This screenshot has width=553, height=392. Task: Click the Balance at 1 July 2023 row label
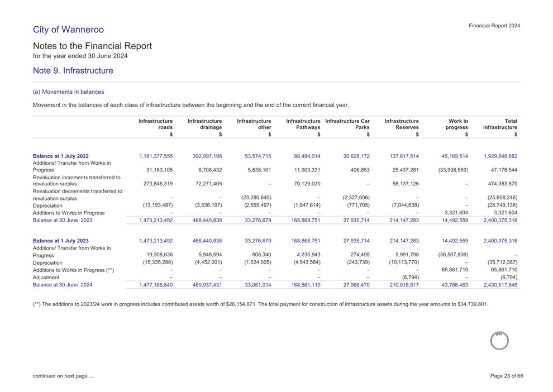point(60,241)
